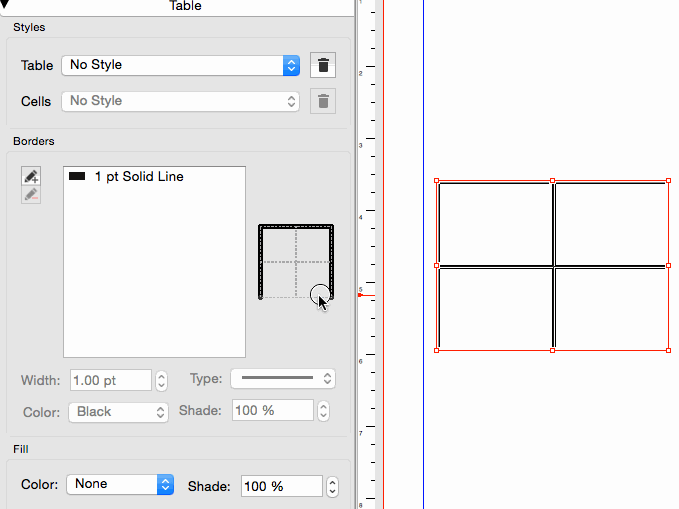Image resolution: width=679 pixels, height=509 pixels.
Task: Click the add border pen icon
Action: coord(32,176)
